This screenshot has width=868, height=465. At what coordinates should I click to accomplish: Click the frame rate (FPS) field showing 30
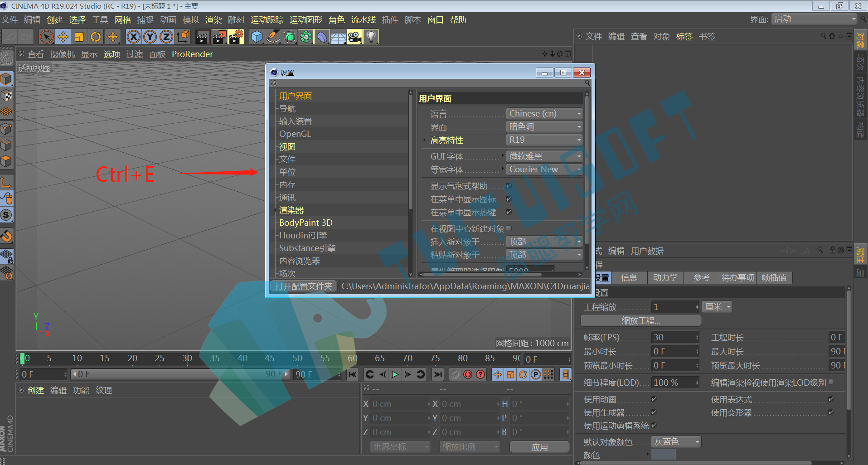[675, 338]
